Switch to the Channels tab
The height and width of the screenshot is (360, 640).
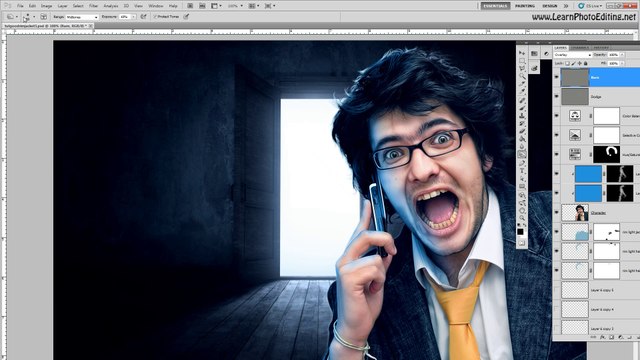580,48
